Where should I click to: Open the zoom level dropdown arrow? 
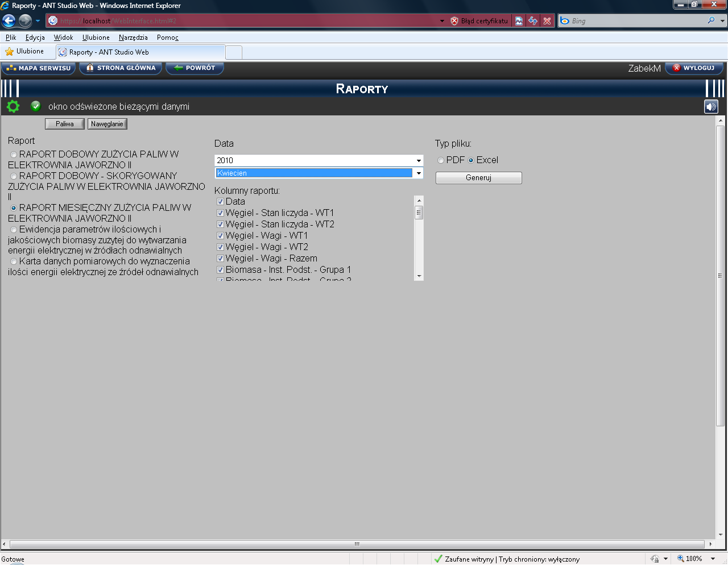[x=713, y=559]
